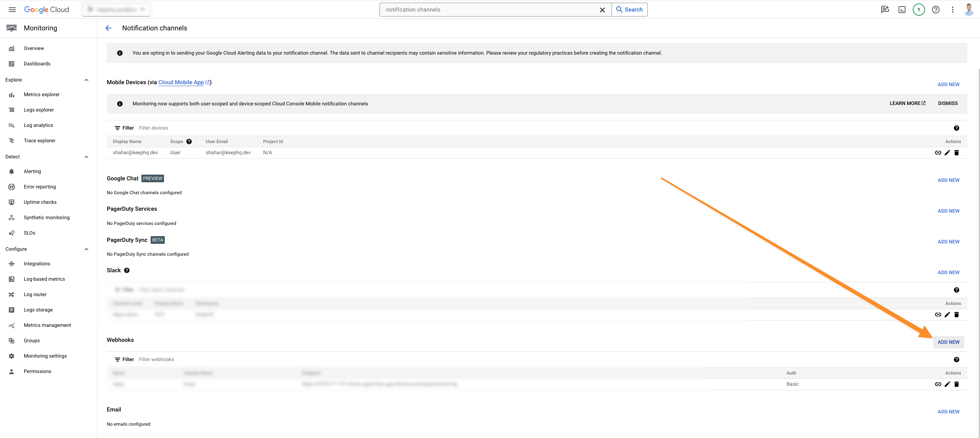This screenshot has height=438, width=980.
Task: Clear the search box text
Action: (602, 10)
